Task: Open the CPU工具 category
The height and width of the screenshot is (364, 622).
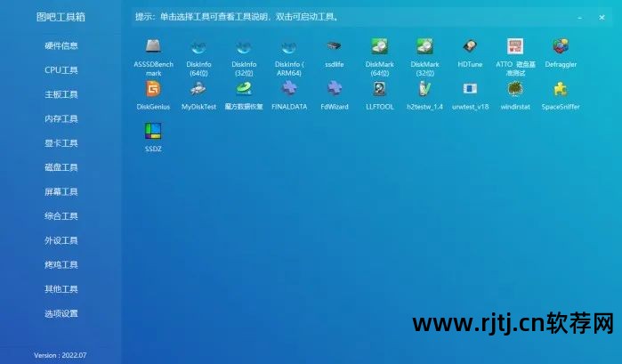Action: click(x=61, y=69)
